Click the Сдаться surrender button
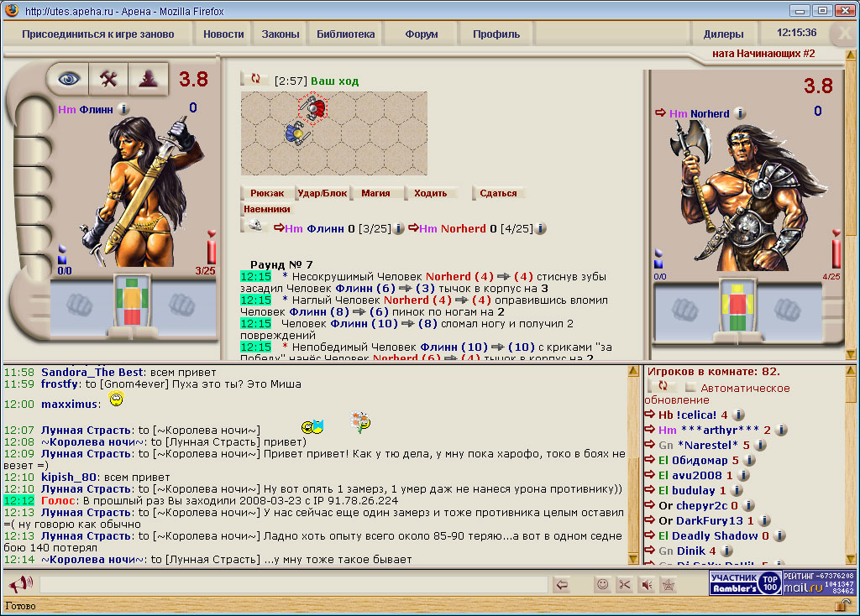 click(498, 193)
